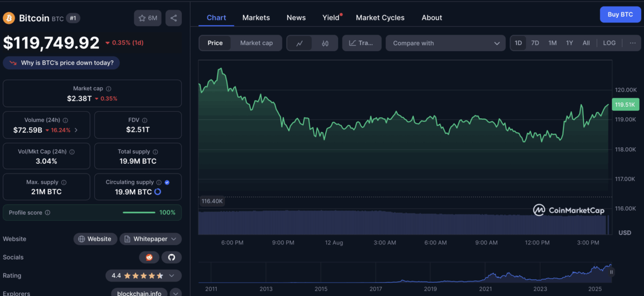
Task: Click Why is BTC's price down today
Action: tap(62, 63)
